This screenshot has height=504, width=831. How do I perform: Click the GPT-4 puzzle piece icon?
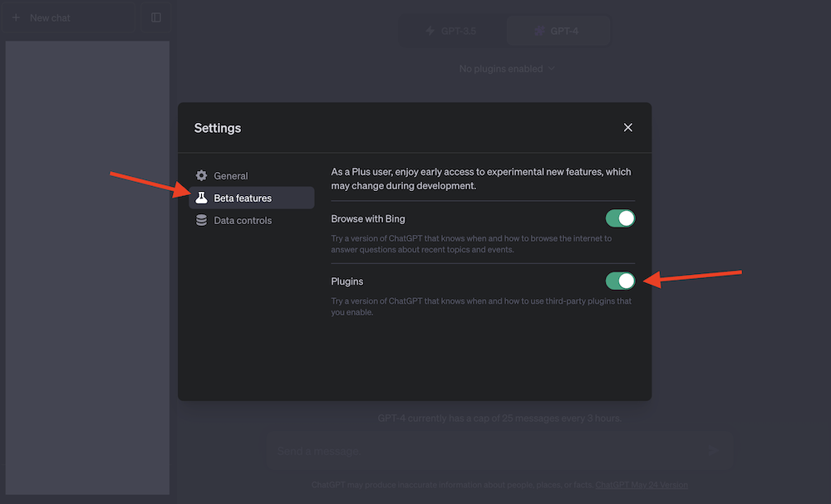[539, 31]
